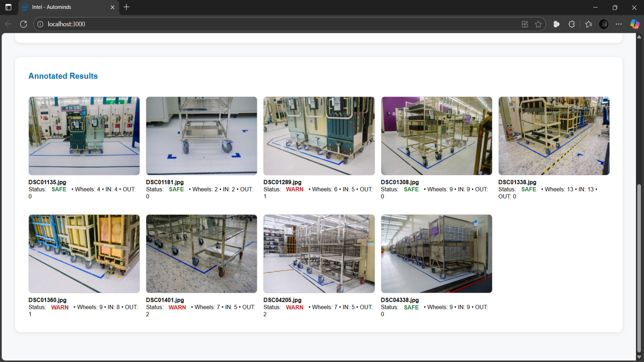Click the DSC04205.jpg file name
This screenshot has height=362, width=644.
(x=283, y=300)
